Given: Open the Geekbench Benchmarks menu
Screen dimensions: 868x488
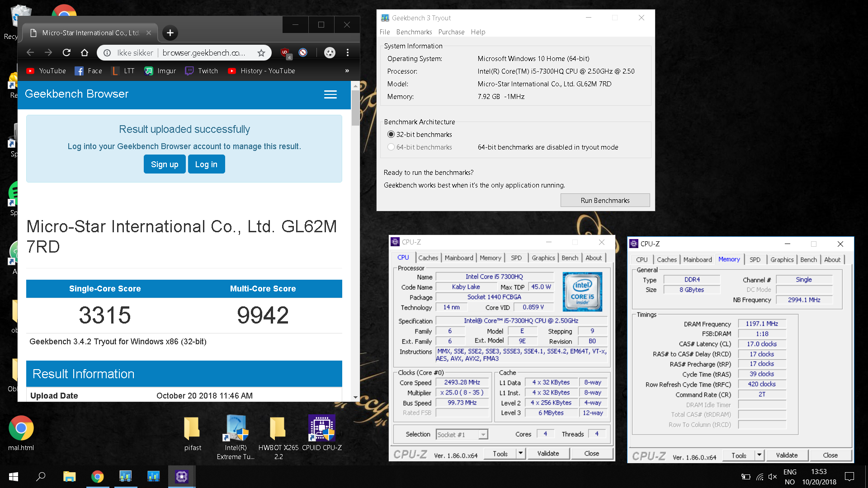Looking at the screenshot, I should 414,32.
